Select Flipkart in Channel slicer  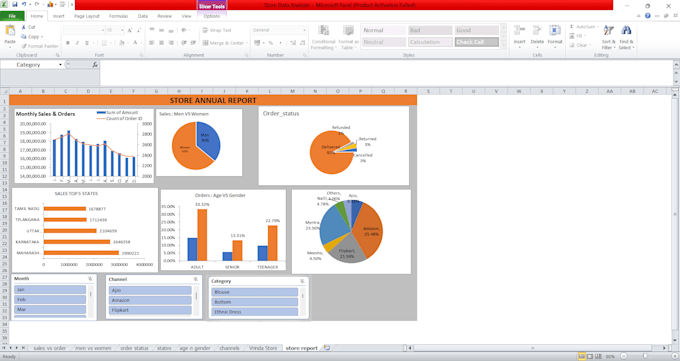point(150,310)
